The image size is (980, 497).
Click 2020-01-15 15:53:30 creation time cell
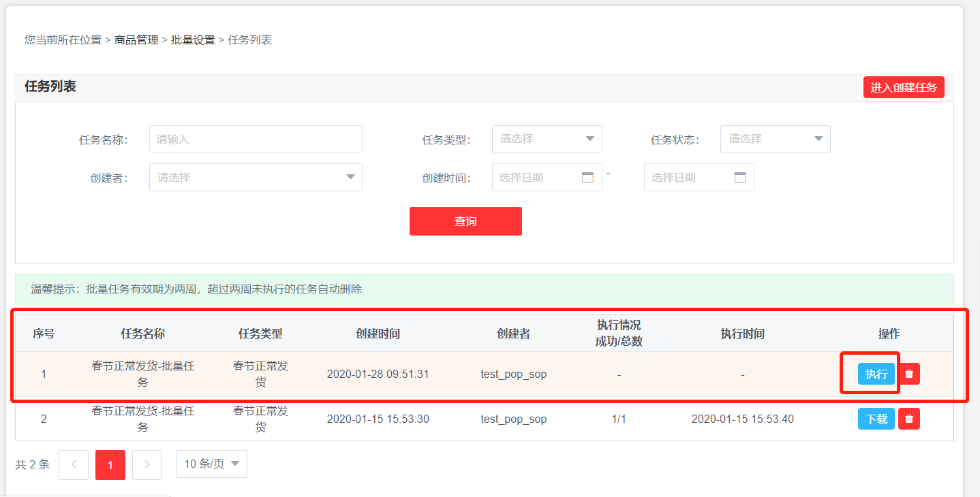(x=378, y=419)
